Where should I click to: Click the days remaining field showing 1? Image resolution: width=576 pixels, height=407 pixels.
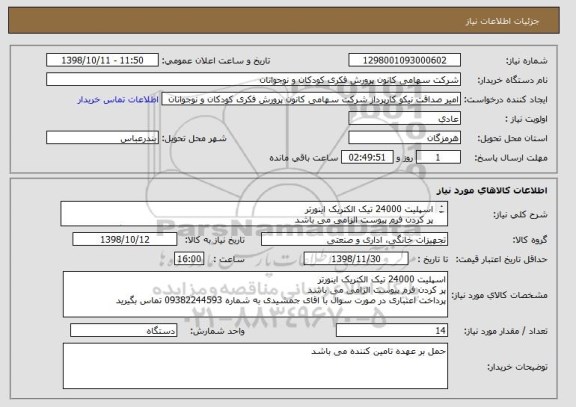(x=438, y=157)
